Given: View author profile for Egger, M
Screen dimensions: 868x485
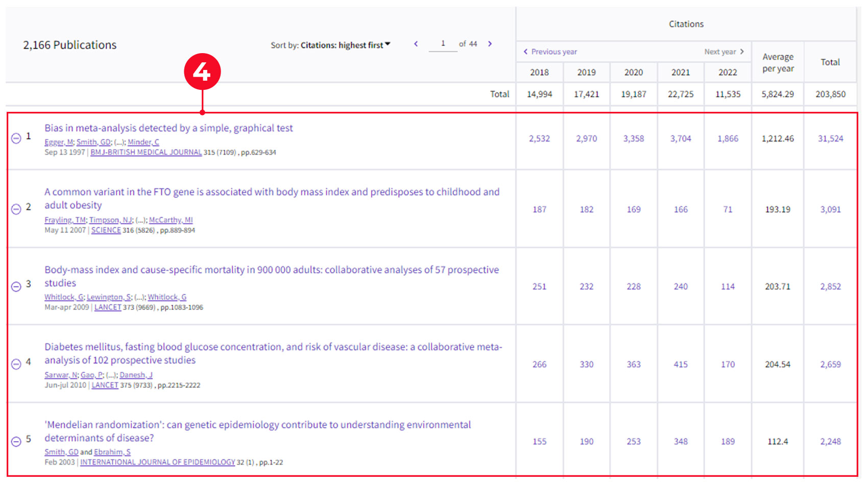Looking at the screenshot, I should [58, 142].
